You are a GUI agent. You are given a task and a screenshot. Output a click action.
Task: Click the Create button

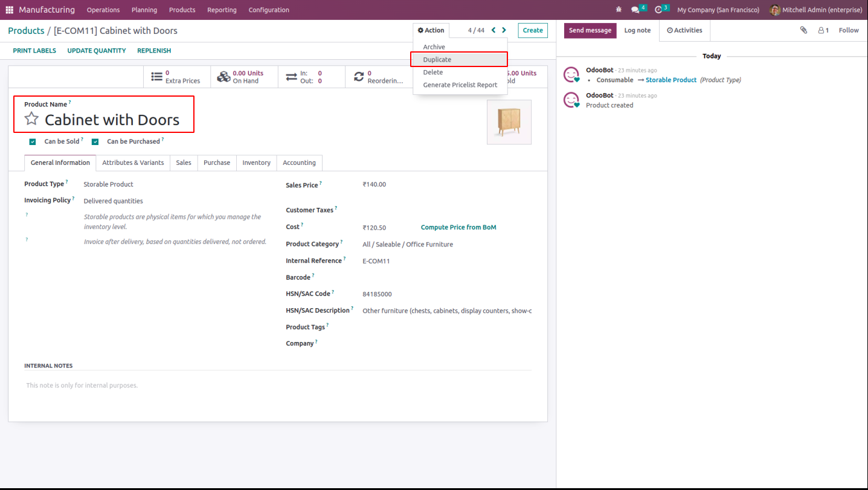tap(533, 30)
